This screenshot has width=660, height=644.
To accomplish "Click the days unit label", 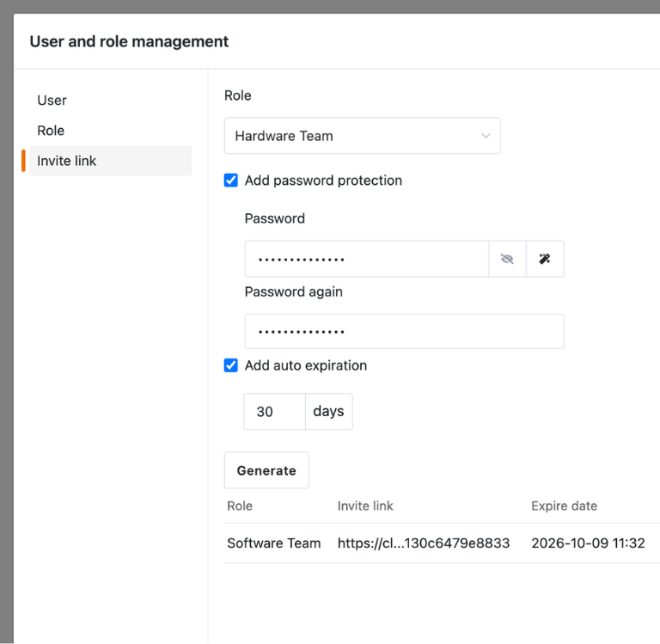I will tap(329, 412).
